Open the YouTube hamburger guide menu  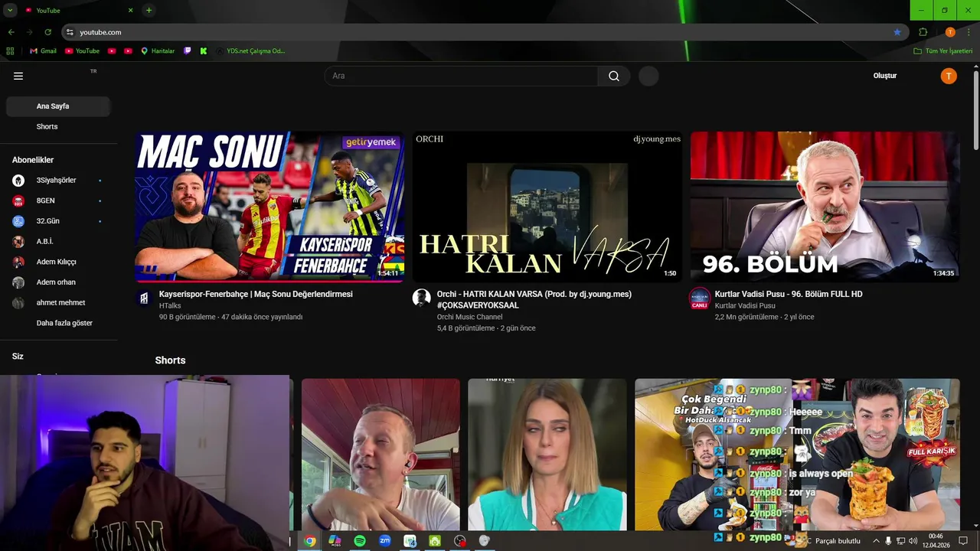[x=18, y=76]
